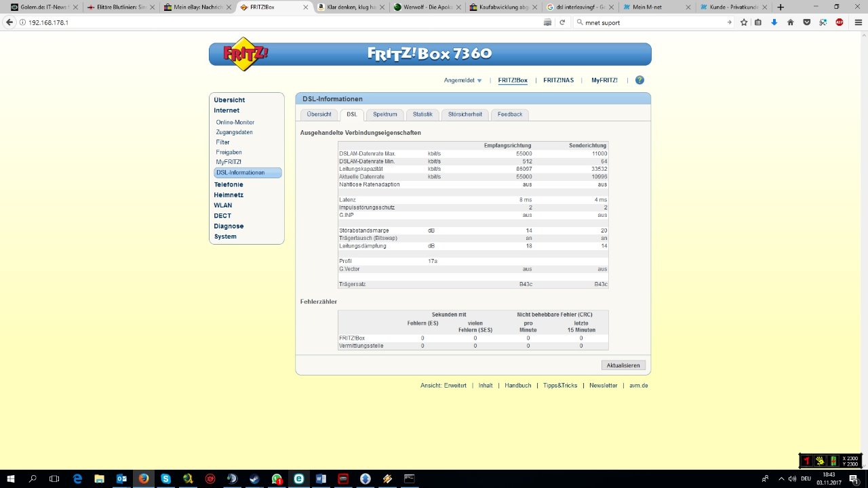868x488 pixels.
Task: Open the Handbuch footer link
Action: coord(517,386)
